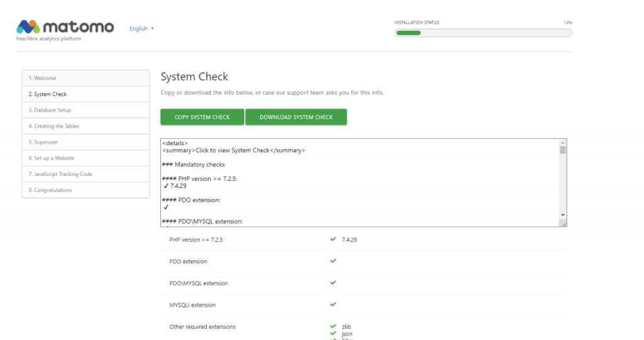Click the PDO extension green checkmark
The width and height of the screenshot is (644, 340).
pyautogui.click(x=333, y=261)
